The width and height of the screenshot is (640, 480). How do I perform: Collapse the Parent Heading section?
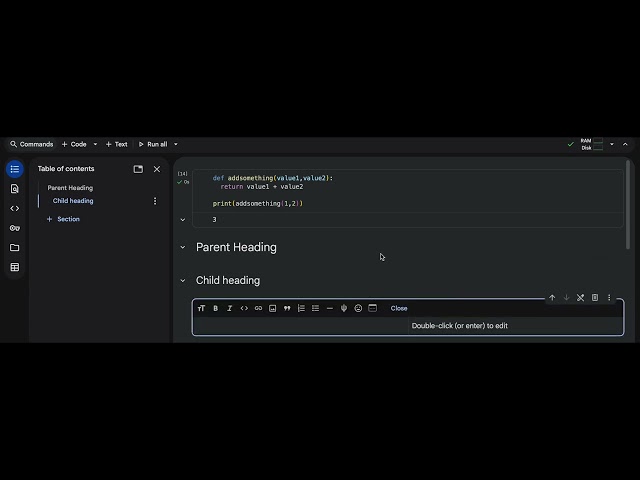(183, 247)
